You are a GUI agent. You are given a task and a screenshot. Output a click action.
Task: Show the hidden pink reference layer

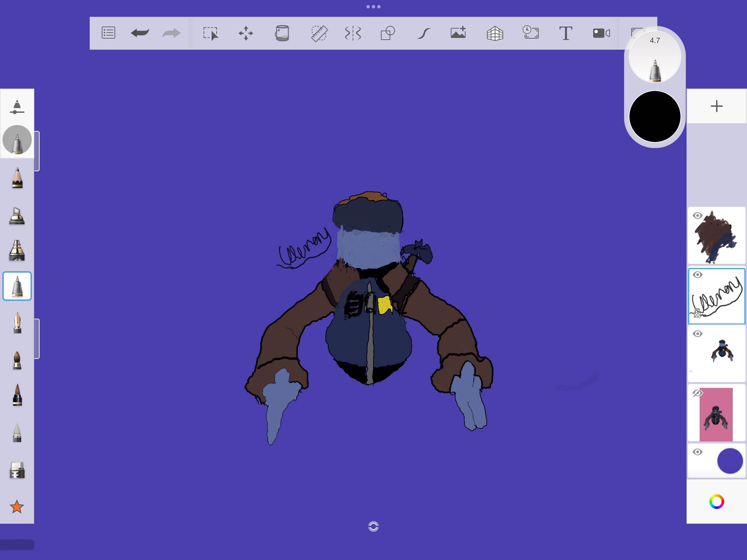(698, 393)
